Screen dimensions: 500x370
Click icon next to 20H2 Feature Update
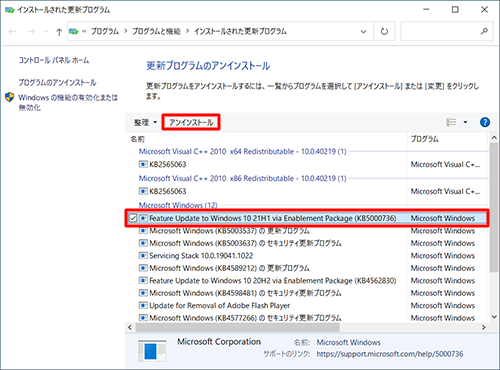pyautogui.click(x=143, y=281)
